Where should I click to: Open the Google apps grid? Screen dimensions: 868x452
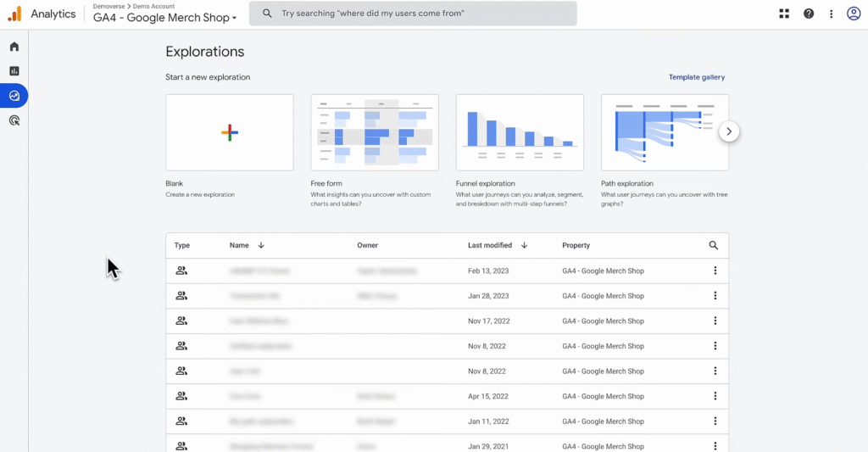pos(784,14)
